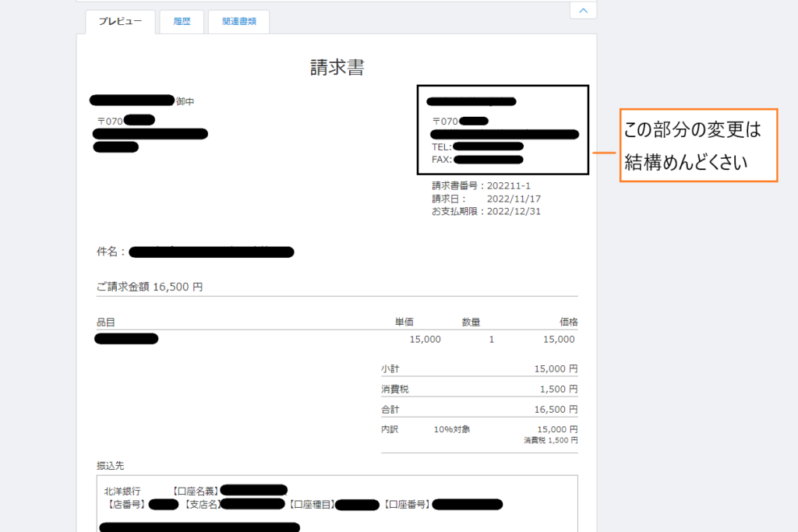Switch to the プレビュー tab
The width and height of the screenshot is (798, 532).
coord(120,22)
